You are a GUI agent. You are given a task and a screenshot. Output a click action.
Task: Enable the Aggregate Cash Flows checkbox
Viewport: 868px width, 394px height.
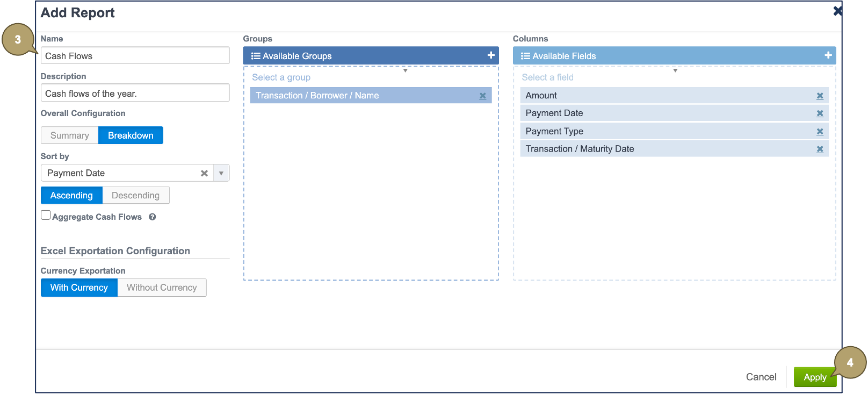point(46,216)
